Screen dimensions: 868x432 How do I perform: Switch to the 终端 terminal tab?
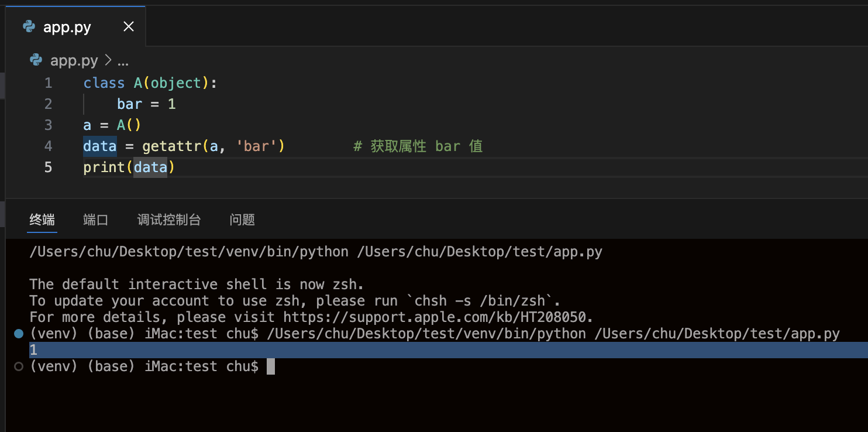click(x=42, y=219)
